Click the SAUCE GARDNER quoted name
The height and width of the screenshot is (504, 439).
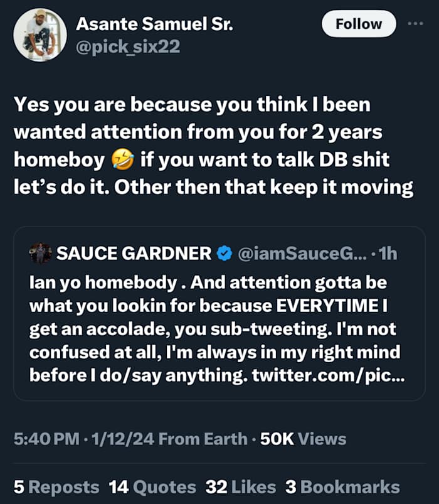(134, 254)
